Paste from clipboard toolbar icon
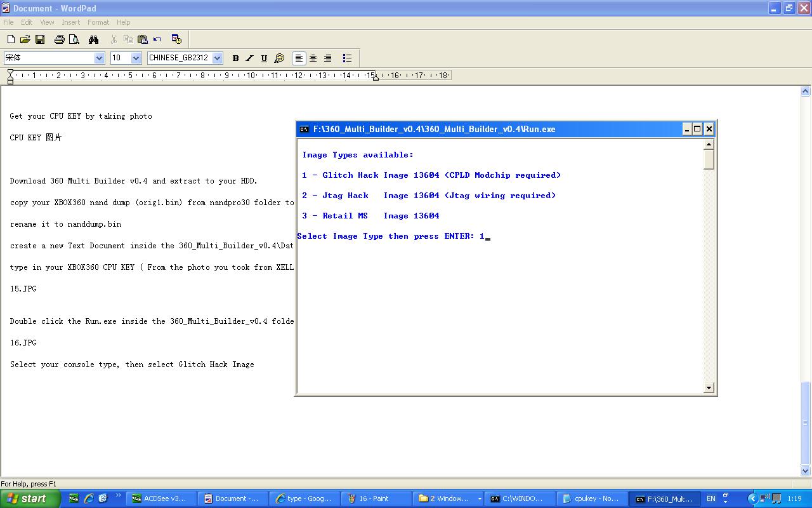812x508 pixels. [143, 39]
